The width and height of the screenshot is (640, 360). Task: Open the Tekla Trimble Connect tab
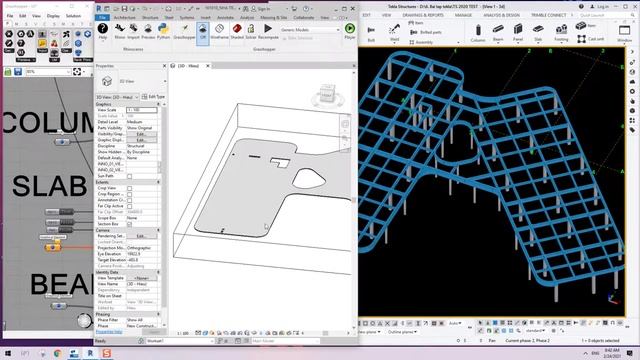(549, 15)
